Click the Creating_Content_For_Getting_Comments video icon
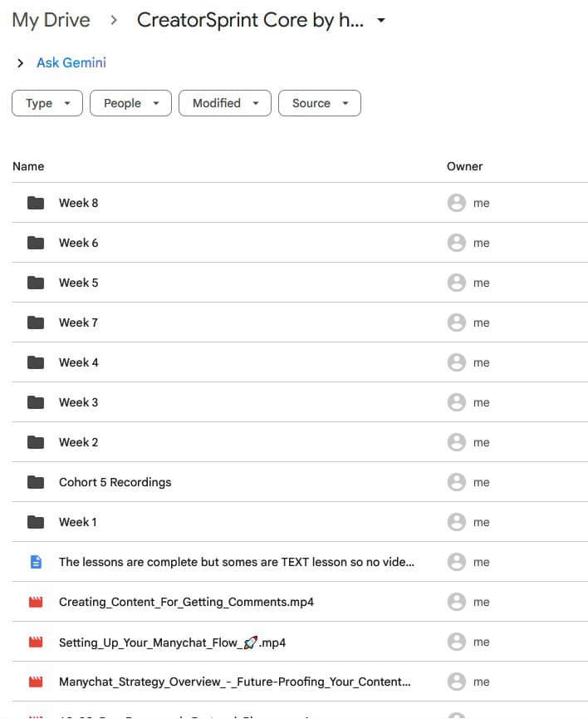Screen dimensions: 588x719 tap(35, 602)
